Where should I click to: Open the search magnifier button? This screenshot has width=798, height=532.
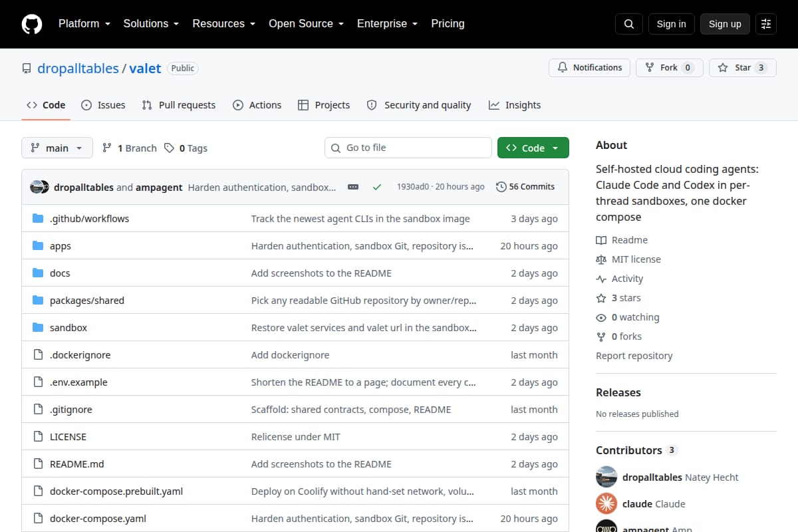pyautogui.click(x=629, y=24)
